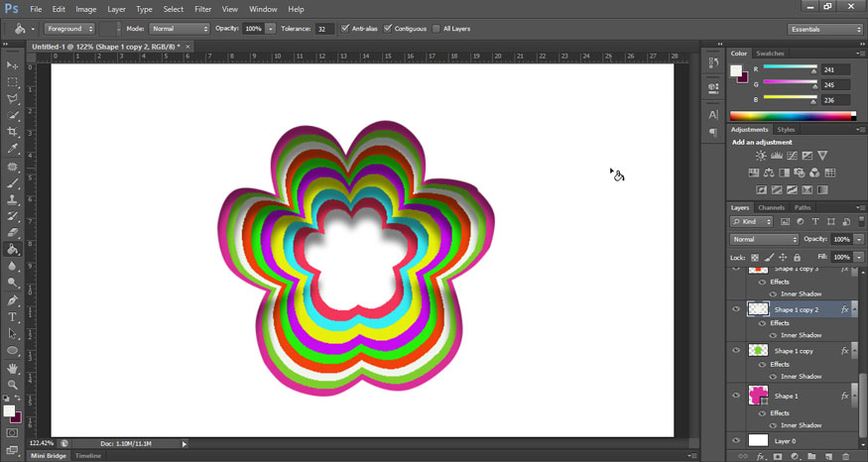
Task: Switch to the Channels tab
Action: pyautogui.click(x=771, y=207)
